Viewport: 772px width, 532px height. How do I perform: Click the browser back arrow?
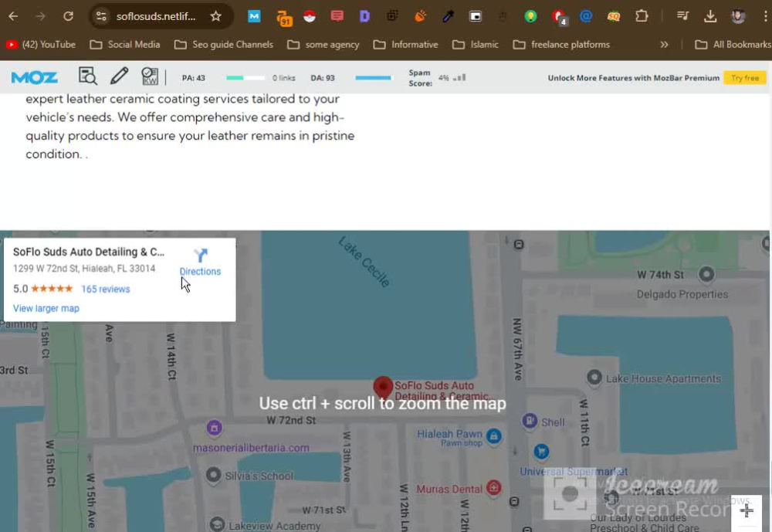(13, 16)
